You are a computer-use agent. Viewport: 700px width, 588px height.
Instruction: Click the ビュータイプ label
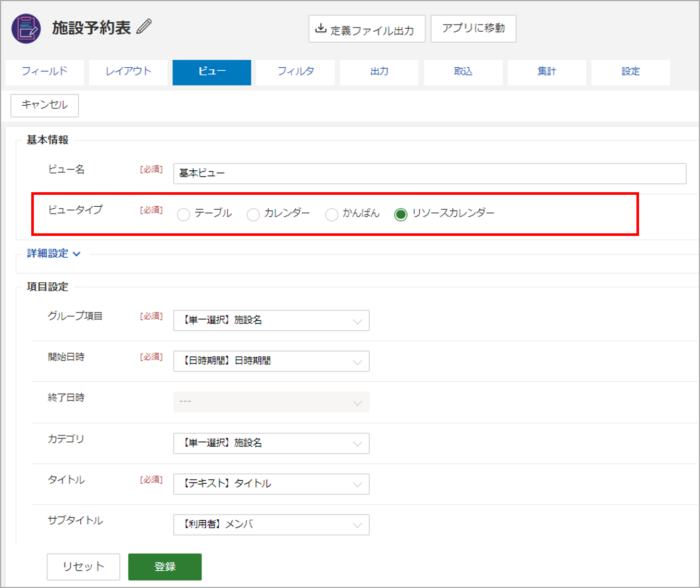click(x=75, y=209)
